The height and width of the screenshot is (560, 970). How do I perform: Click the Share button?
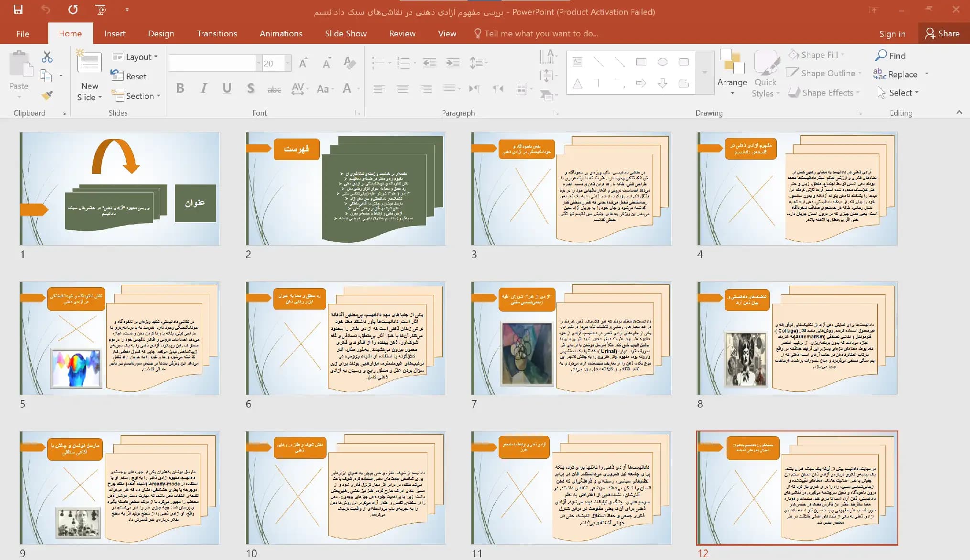click(x=942, y=33)
